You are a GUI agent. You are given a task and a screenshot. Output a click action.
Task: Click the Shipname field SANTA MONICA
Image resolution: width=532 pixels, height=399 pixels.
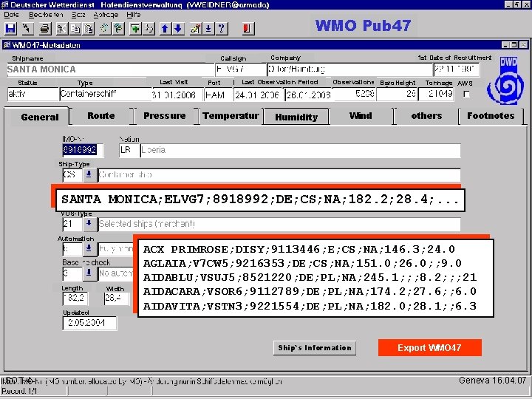(x=111, y=69)
